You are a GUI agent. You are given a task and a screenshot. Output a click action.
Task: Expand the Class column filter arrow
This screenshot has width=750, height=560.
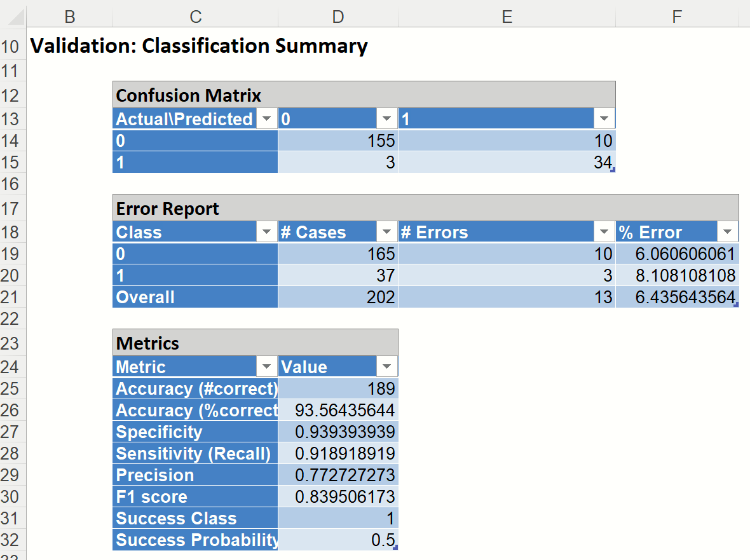(x=267, y=232)
